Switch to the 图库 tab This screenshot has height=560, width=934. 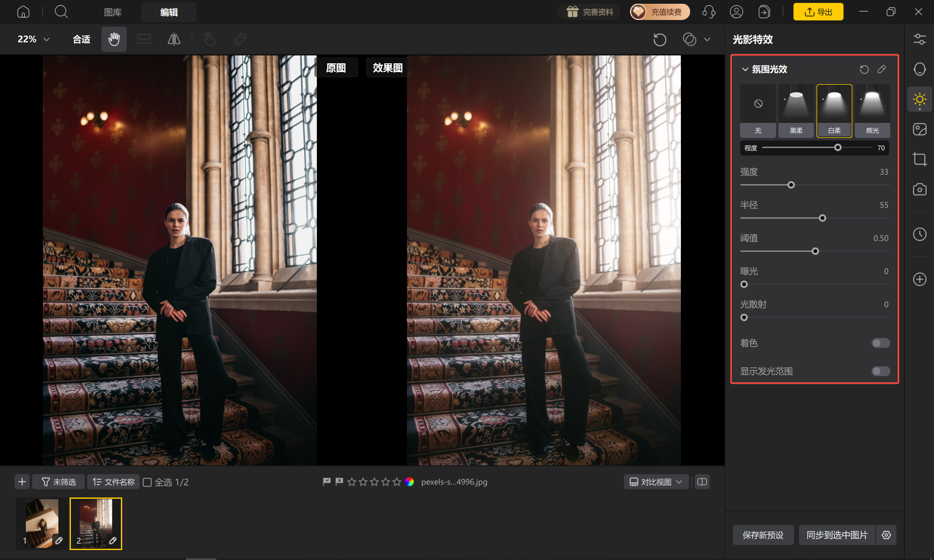click(x=113, y=12)
